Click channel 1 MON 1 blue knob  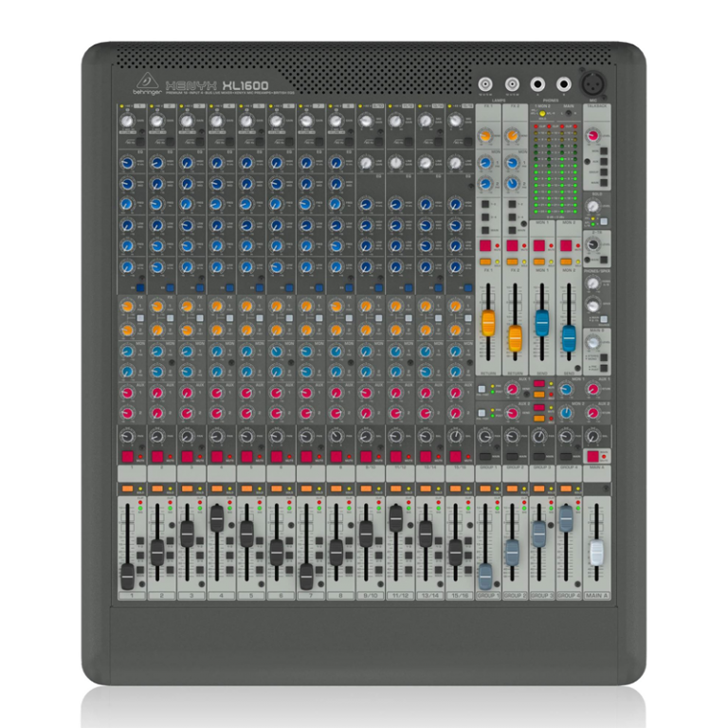(127, 352)
